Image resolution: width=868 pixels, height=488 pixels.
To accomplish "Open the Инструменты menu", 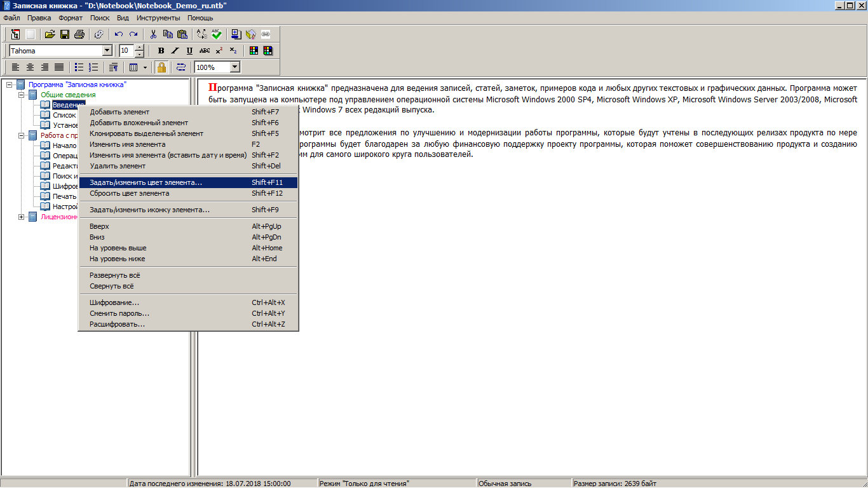I will (x=158, y=18).
